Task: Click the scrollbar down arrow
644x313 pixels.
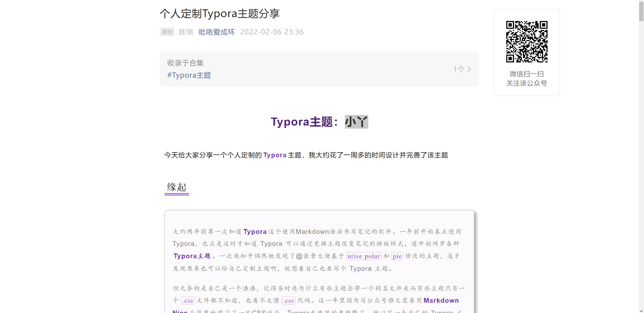Action: (641, 311)
